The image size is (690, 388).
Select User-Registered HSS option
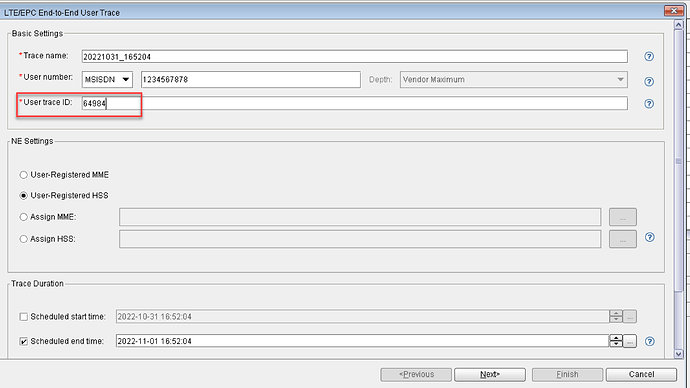click(x=24, y=196)
